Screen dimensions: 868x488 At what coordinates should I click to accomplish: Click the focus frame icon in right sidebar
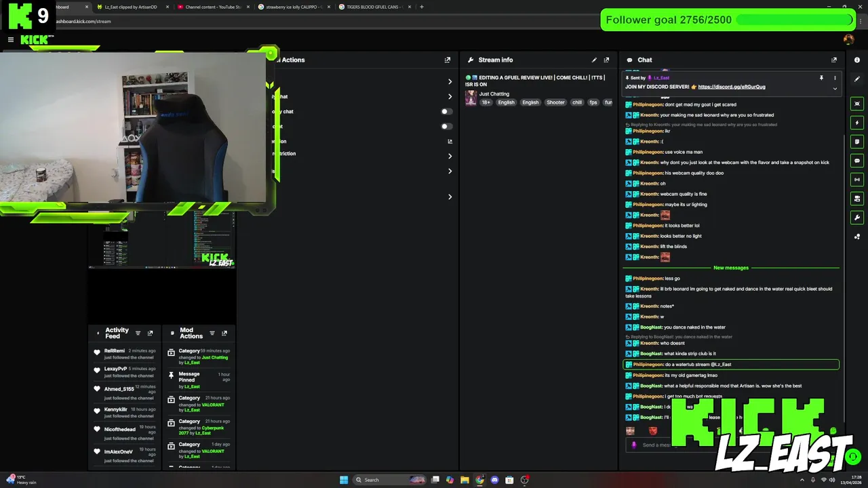pos(857,104)
